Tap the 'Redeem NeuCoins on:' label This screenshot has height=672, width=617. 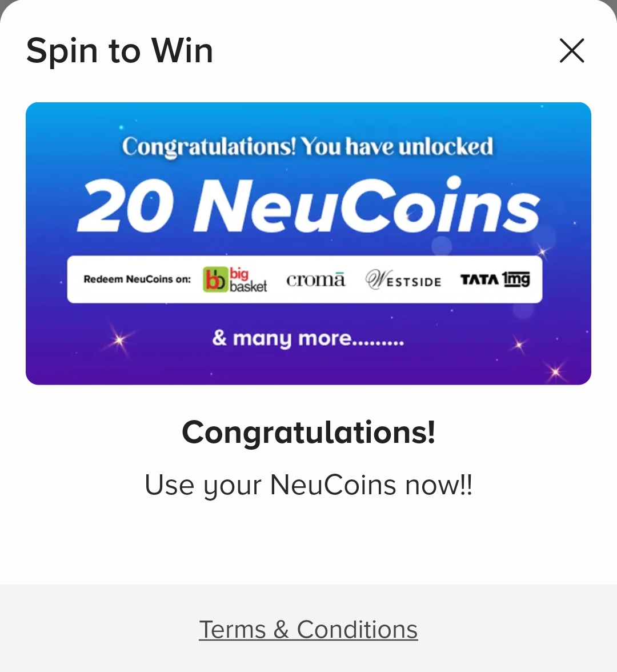[x=137, y=279]
